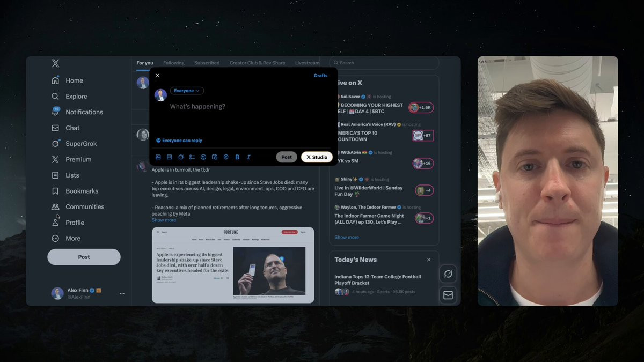Image resolution: width=644 pixels, height=362 pixels.
Task: Open the Fortune article preview image
Action: coord(233,265)
